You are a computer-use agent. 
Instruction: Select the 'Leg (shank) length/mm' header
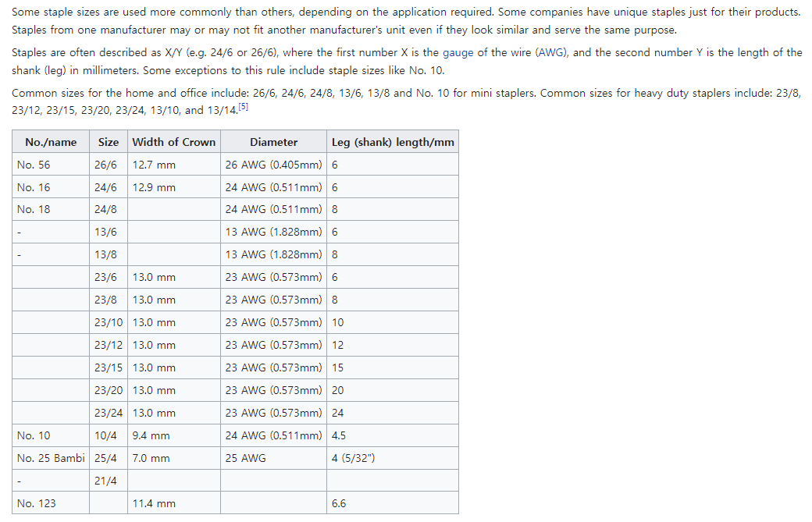point(392,142)
